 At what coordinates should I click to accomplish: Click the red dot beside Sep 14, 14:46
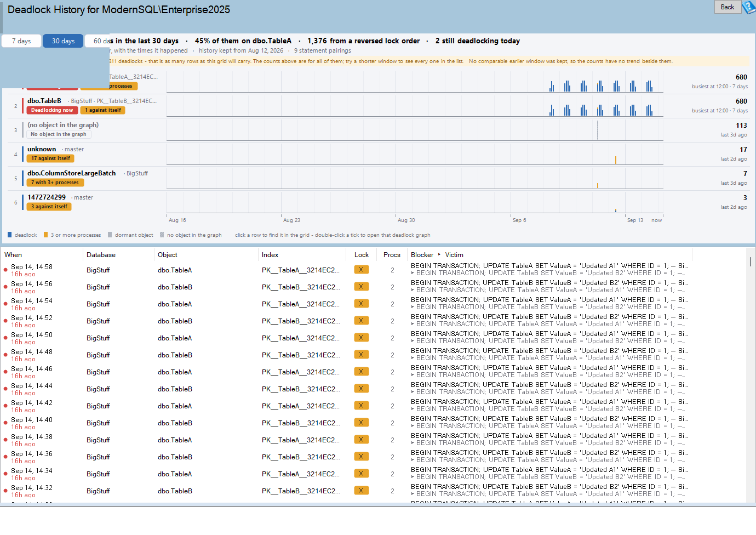click(x=5, y=372)
